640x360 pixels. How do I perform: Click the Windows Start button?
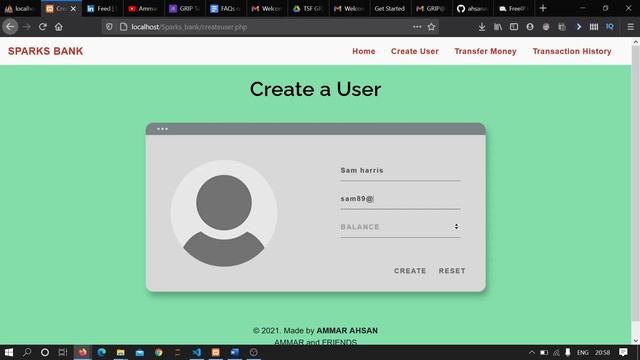coord(9,352)
